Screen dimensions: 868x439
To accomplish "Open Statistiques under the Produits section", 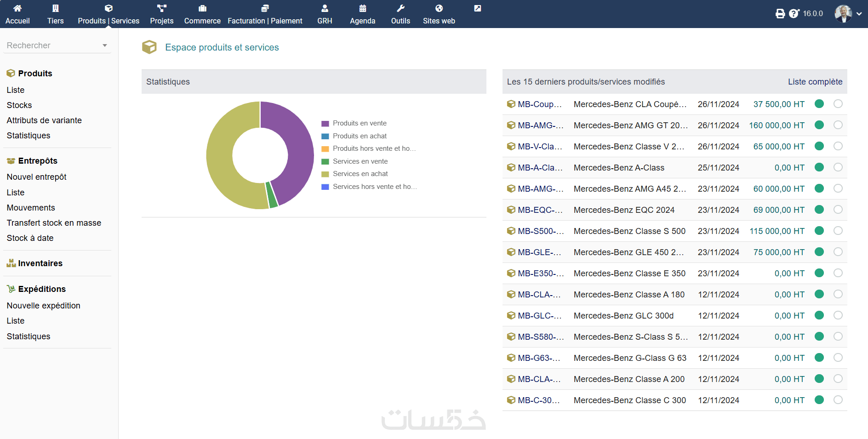I will (x=29, y=136).
